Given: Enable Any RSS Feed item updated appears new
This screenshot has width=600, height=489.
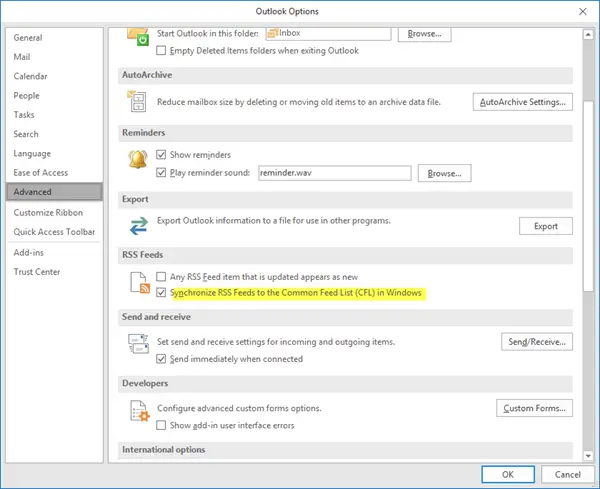Looking at the screenshot, I should tap(161, 277).
